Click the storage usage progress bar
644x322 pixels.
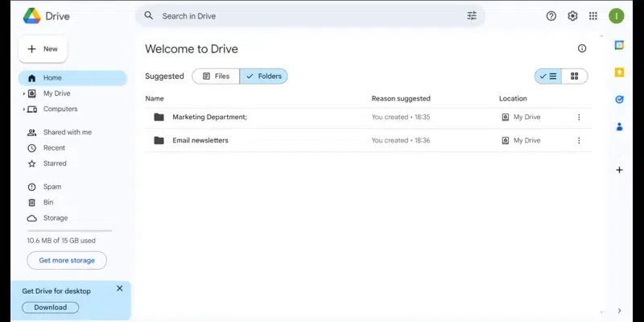click(69, 231)
